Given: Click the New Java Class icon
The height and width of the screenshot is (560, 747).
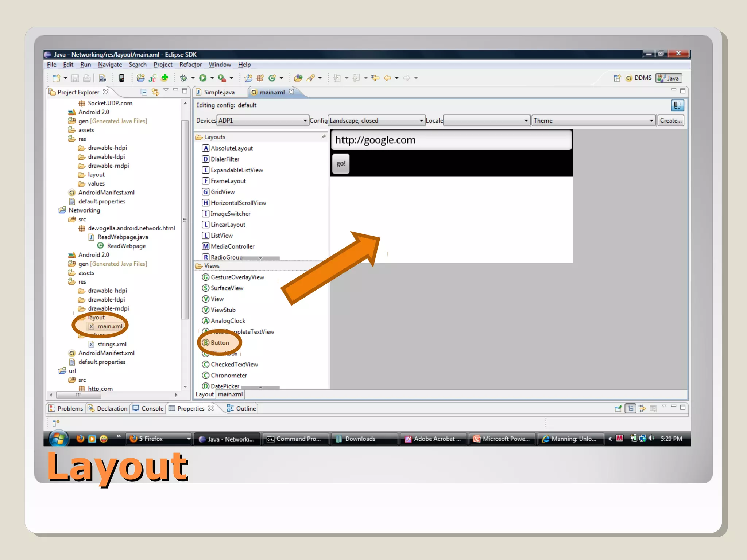Looking at the screenshot, I should [272, 78].
